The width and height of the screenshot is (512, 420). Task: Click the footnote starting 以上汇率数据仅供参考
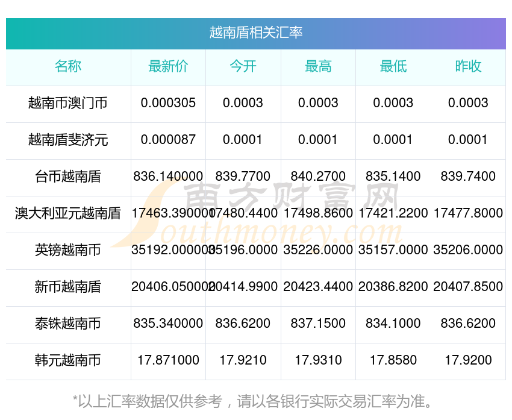[x=252, y=401]
